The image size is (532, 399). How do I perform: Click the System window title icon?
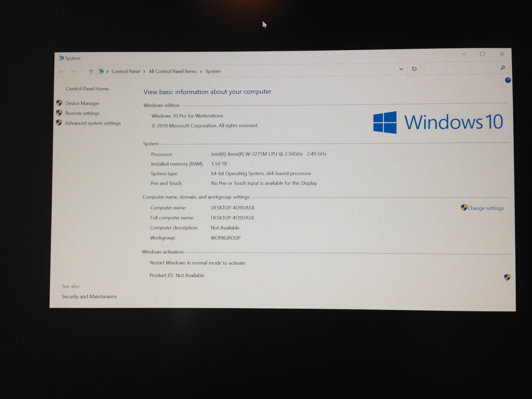61,58
